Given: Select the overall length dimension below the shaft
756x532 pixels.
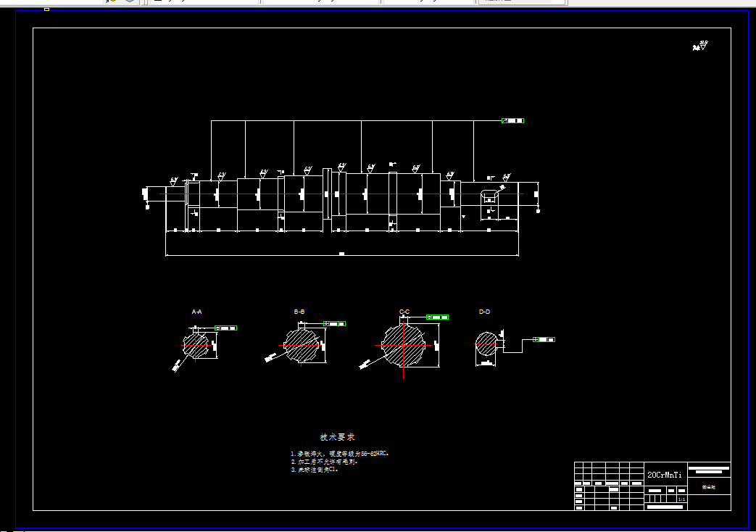Looking at the screenshot, I should (342, 254).
